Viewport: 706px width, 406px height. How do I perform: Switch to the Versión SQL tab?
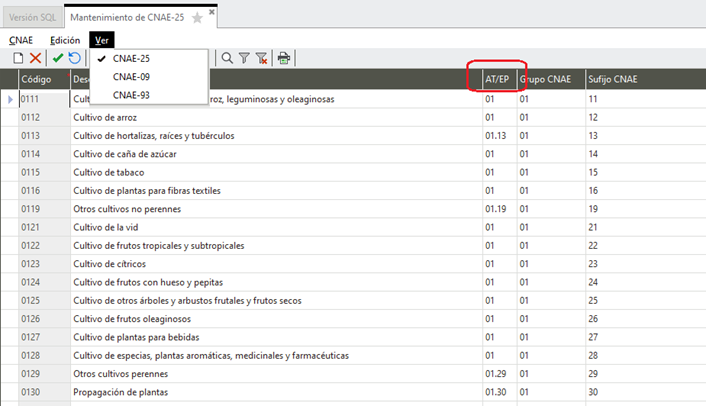pos(32,17)
